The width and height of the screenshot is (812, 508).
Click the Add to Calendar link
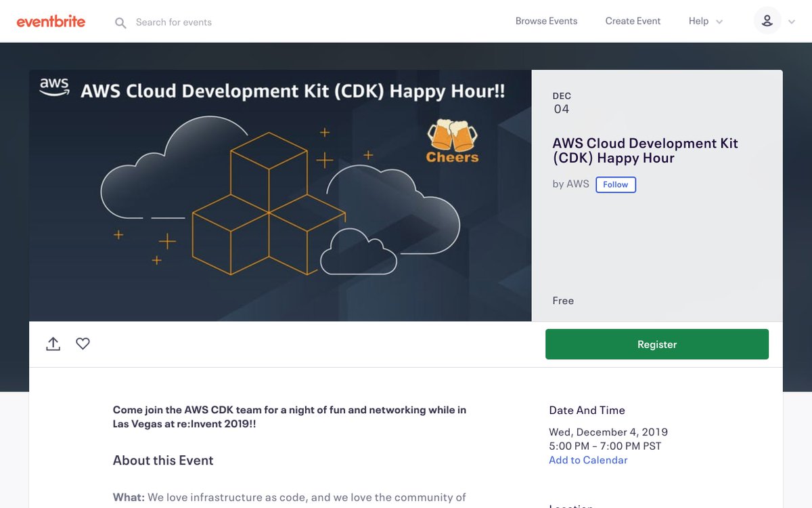pos(588,460)
